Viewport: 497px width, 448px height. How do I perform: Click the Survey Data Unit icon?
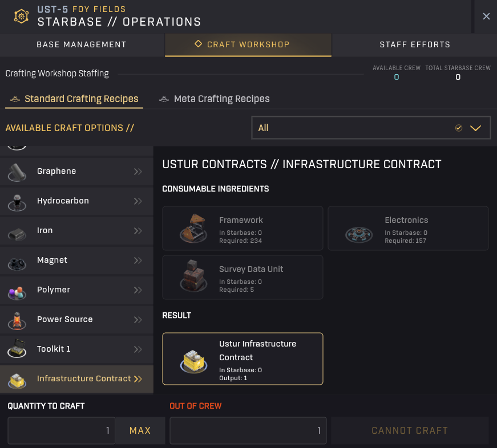[x=193, y=277]
